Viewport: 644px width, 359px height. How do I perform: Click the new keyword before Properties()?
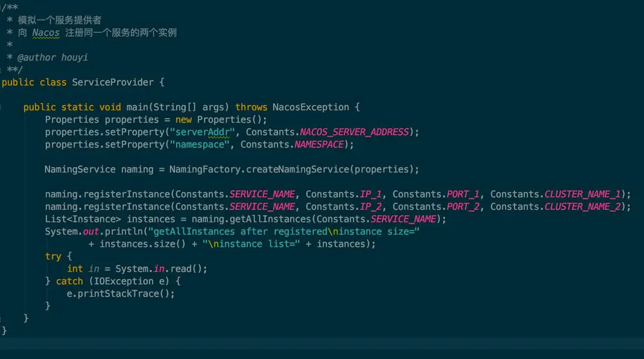(184, 120)
